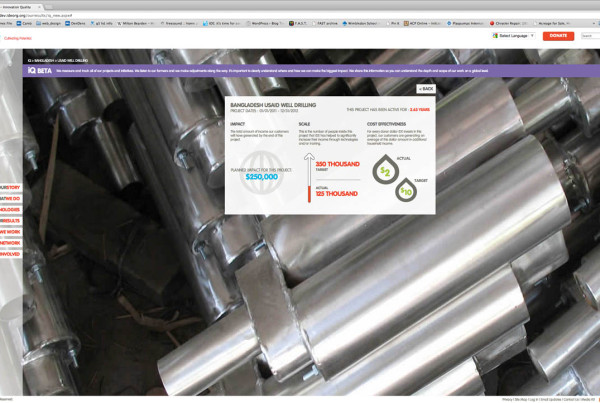Click the $250,000 planned impact figure
The image size is (600, 403).
point(262,177)
